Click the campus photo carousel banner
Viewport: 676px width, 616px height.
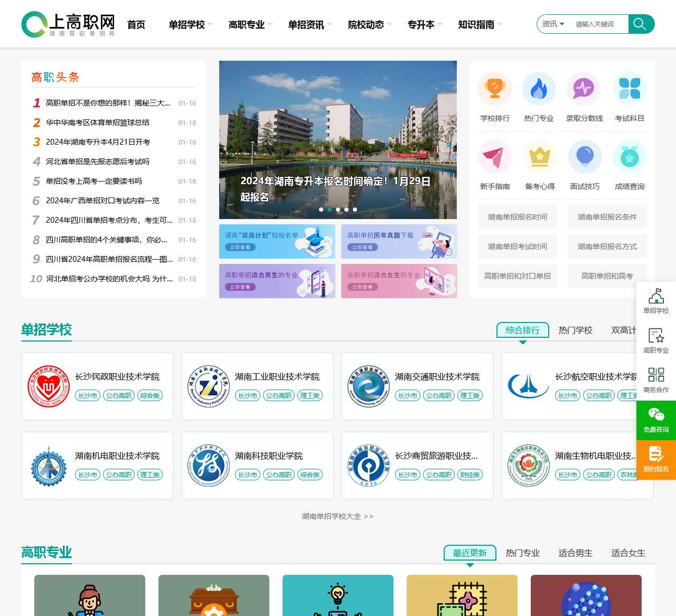[338, 140]
